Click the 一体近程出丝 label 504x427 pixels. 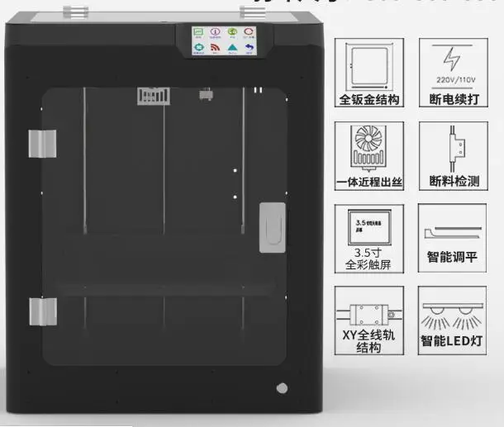(369, 183)
